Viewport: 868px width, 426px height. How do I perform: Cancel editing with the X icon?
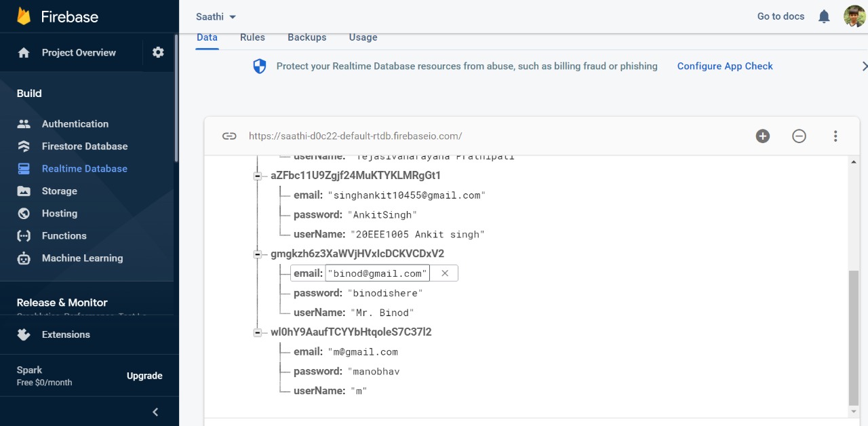(445, 273)
